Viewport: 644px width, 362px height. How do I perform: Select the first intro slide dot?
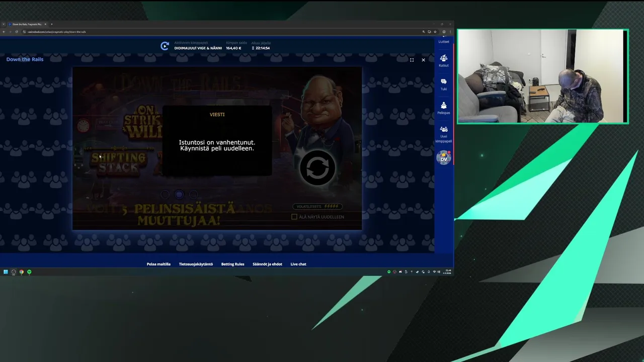pos(165,194)
